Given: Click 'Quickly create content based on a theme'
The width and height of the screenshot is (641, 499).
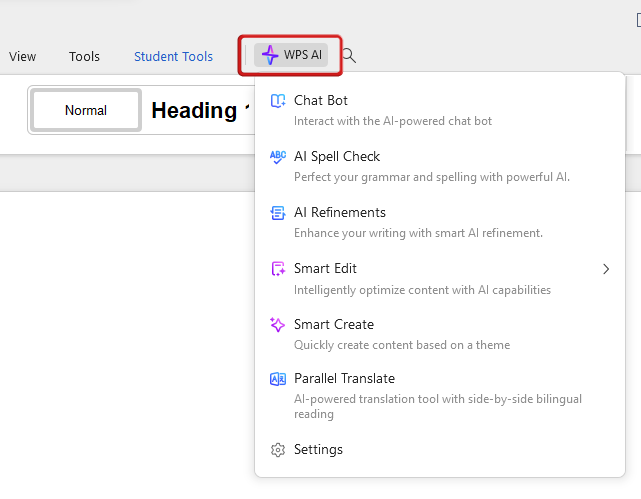Looking at the screenshot, I should pos(402,345).
